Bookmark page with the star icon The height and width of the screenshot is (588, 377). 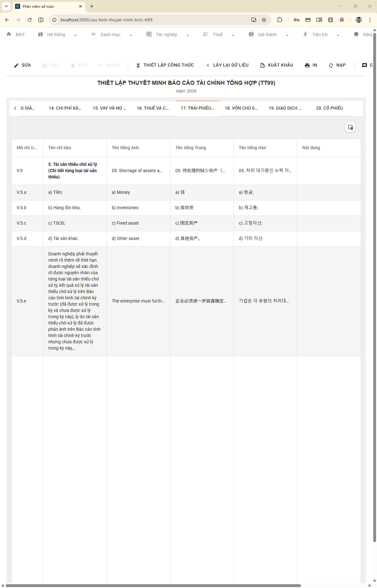coord(264,20)
